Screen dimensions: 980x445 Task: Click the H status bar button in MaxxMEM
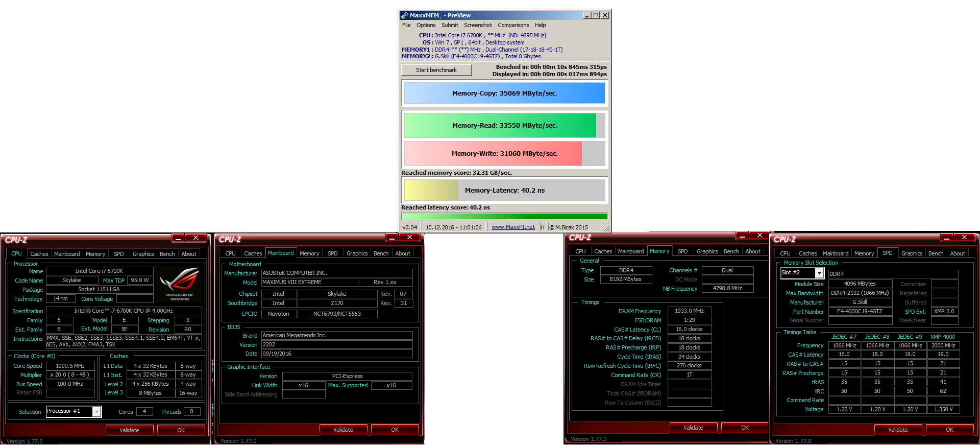pyautogui.click(x=543, y=227)
